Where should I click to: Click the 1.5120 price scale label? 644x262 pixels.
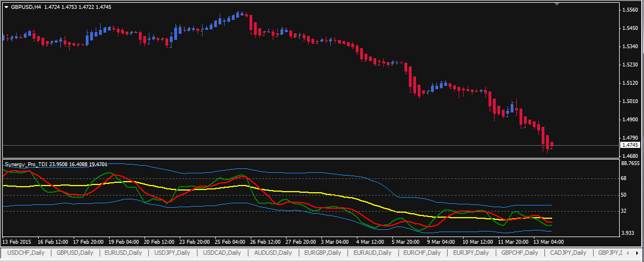pyautogui.click(x=630, y=83)
